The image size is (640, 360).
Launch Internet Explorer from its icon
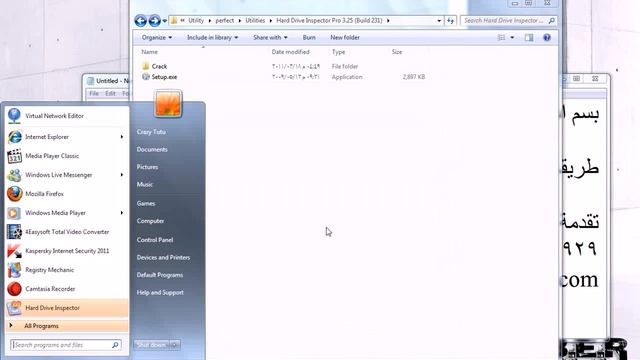click(14, 137)
